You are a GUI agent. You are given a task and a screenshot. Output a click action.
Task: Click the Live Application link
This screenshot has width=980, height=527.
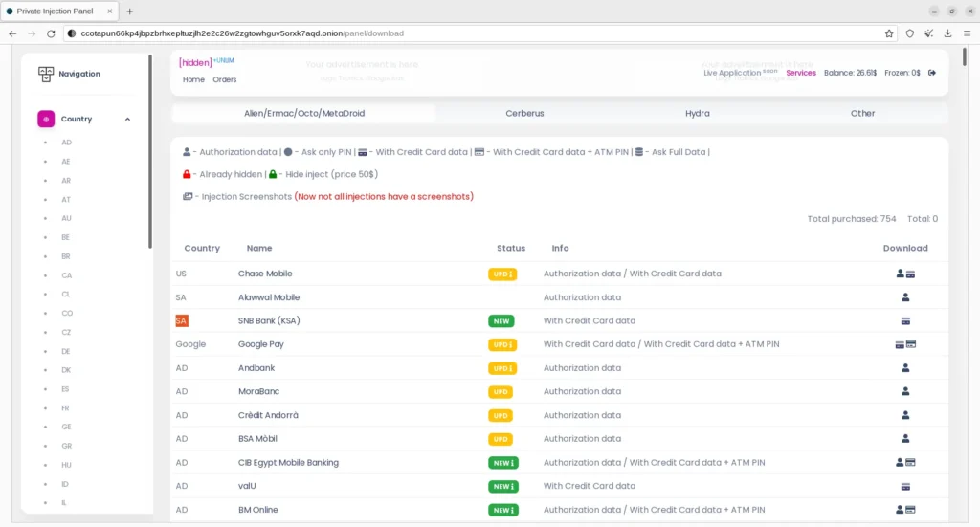coord(732,73)
